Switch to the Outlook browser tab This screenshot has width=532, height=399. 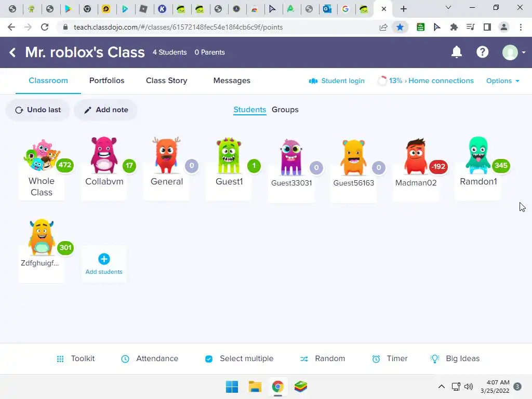[327, 9]
